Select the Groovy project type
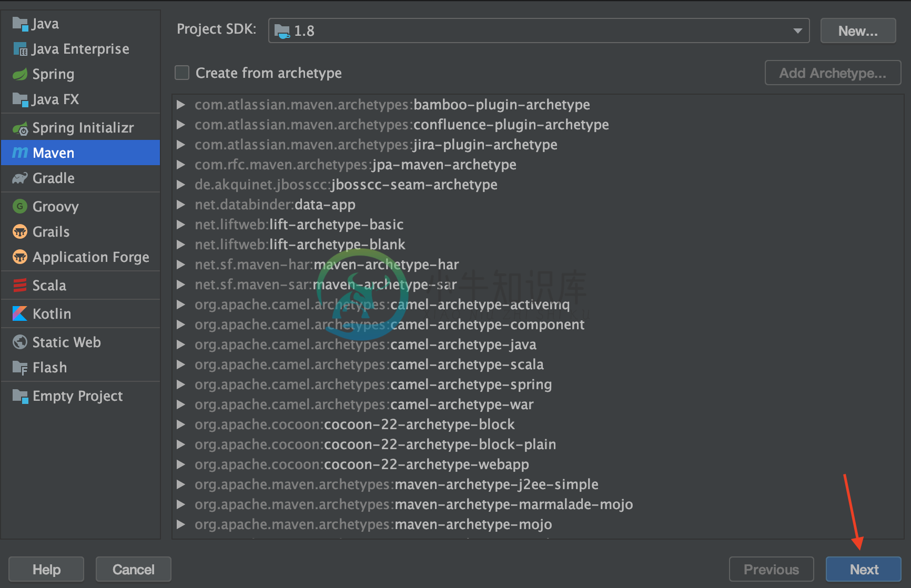This screenshot has height=588, width=911. tap(80, 206)
